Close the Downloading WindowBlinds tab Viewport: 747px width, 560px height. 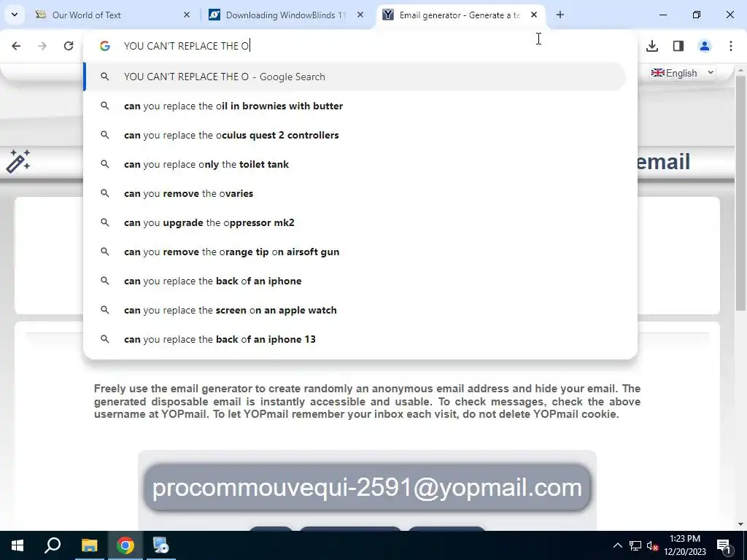[360, 15]
